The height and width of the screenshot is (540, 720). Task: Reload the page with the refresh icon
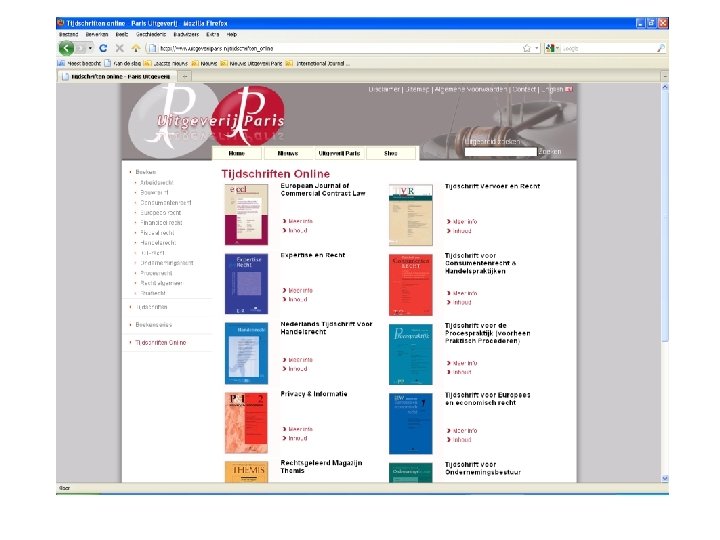(x=103, y=48)
